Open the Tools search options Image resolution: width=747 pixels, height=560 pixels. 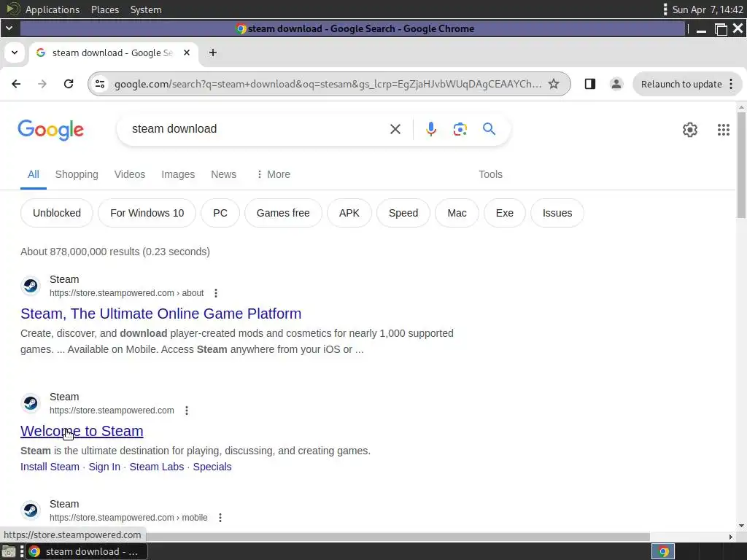pyautogui.click(x=490, y=174)
